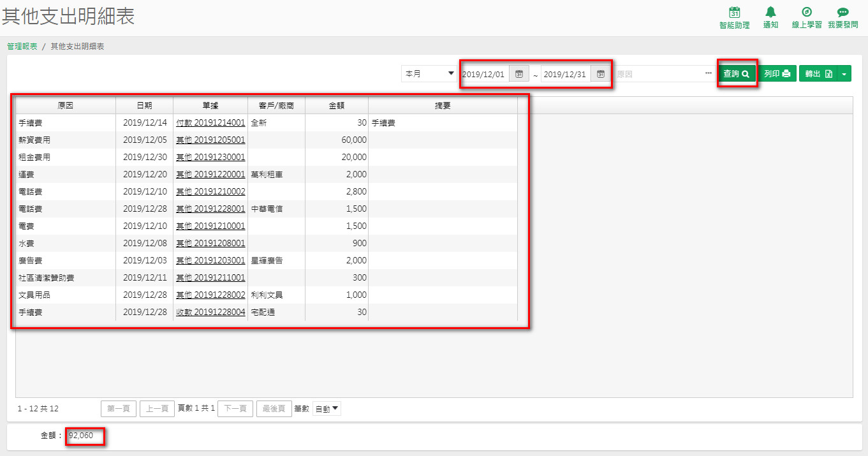Click amount cell 900
868x456 pixels.
pos(337,244)
